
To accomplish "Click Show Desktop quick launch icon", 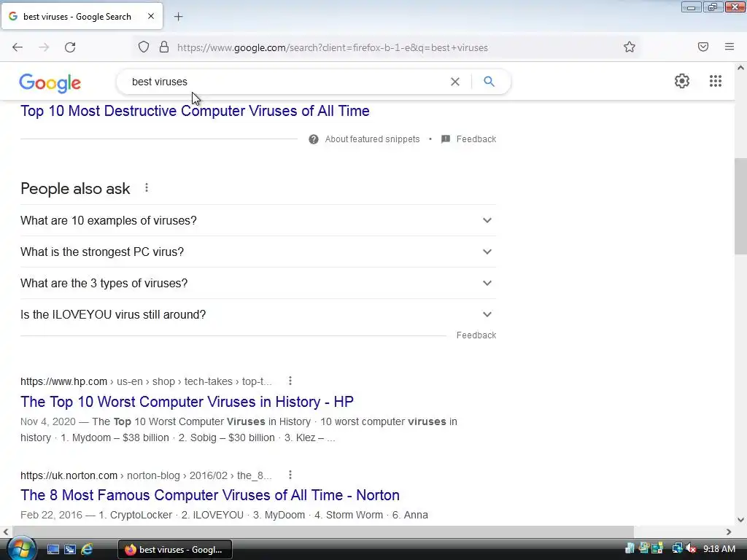I will click(53, 549).
